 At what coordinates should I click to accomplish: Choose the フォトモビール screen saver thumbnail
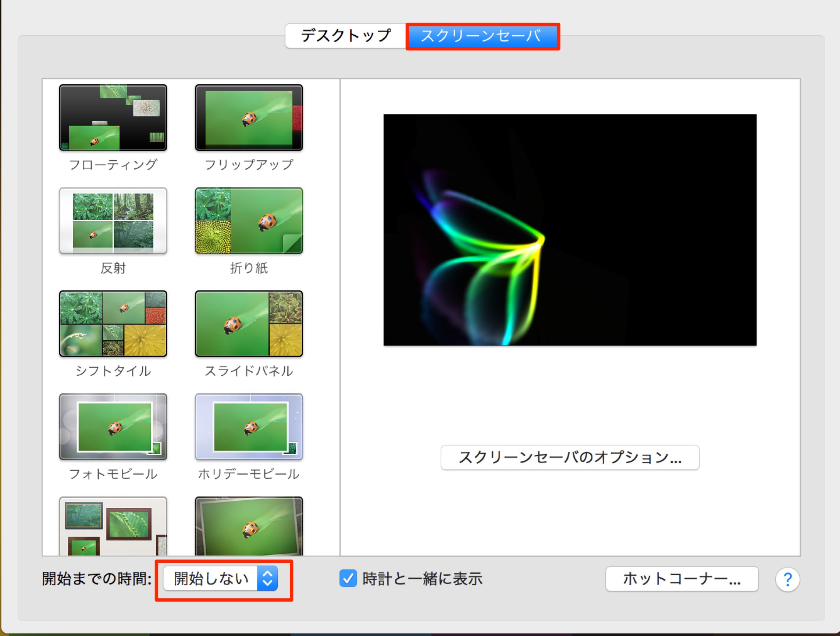click(x=113, y=427)
